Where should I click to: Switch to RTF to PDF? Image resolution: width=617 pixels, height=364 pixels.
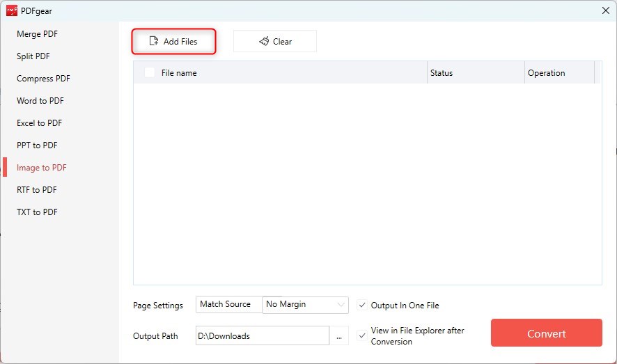(x=37, y=190)
